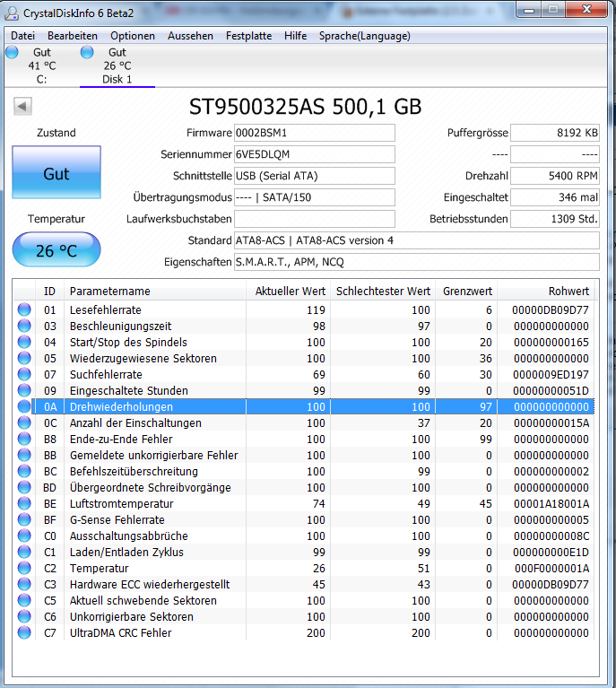Click the Betriebsstunden value 1309 Std.
616x688 pixels.
tap(555, 219)
